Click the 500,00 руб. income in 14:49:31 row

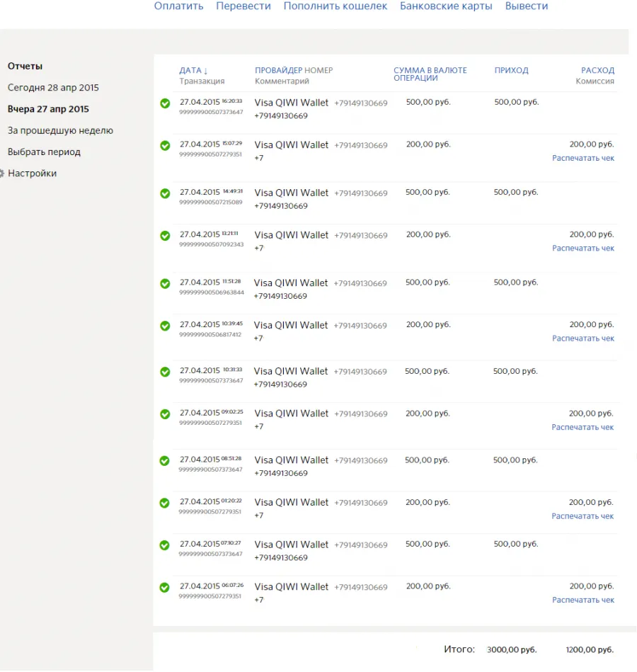tap(516, 193)
